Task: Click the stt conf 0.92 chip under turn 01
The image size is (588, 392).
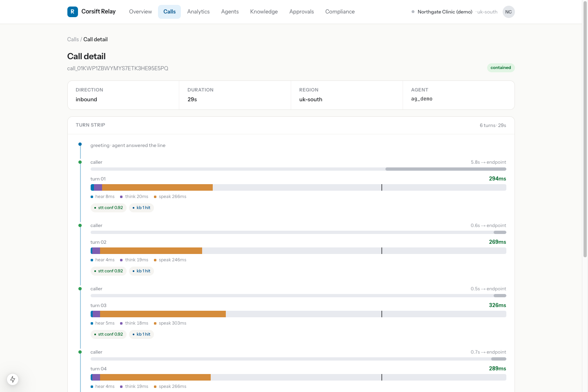Action: click(x=109, y=208)
